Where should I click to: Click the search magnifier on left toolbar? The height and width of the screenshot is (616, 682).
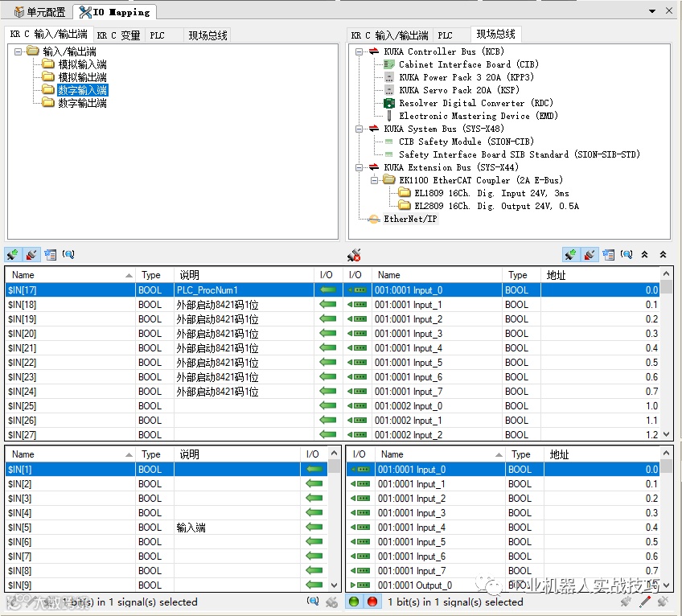point(68,254)
